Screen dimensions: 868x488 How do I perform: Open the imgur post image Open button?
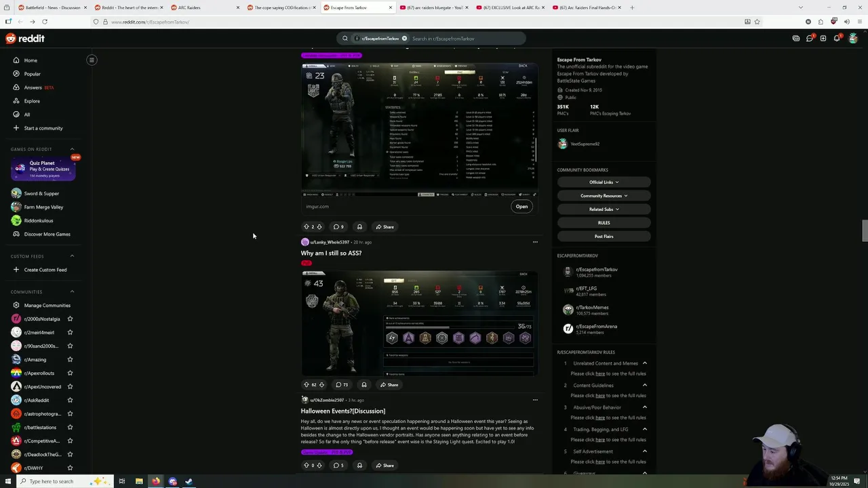(x=521, y=207)
